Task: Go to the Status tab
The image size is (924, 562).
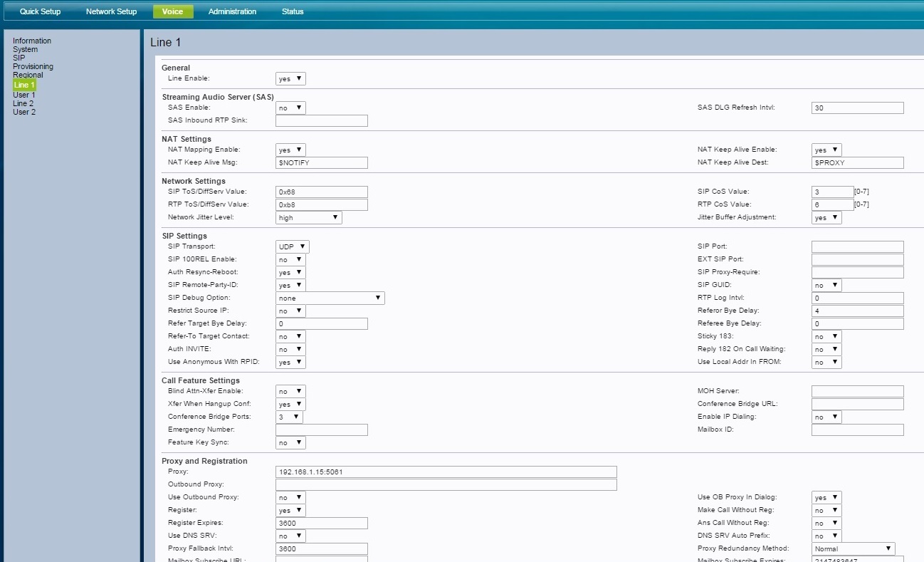Action: 292,11
